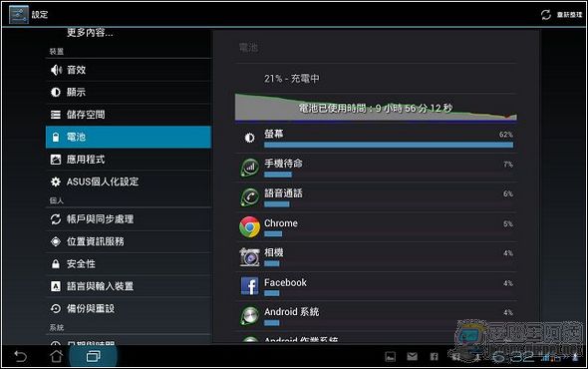This screenshot has height=369, width=588.
Task: Open the 語音通話 6% usage details
Action: pos(377,197)
